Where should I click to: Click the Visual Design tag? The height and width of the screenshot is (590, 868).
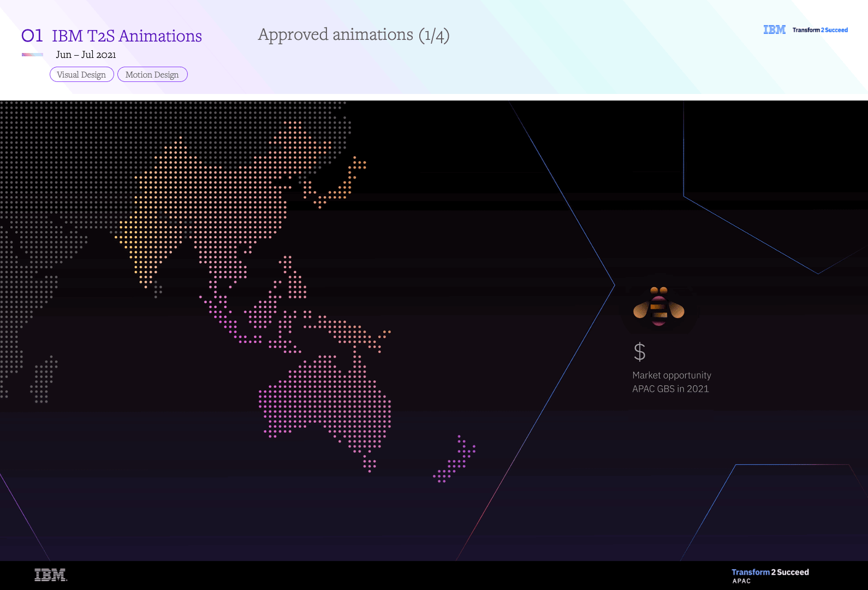coord(82,74)
